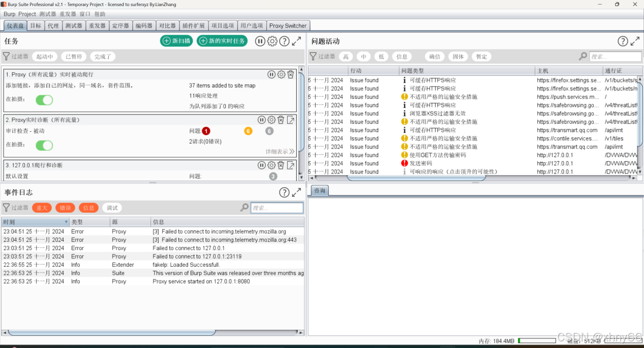Select the 浏览器XSS过滤器无效 issue row
The image size is (644, 348).
coord(472,113)
